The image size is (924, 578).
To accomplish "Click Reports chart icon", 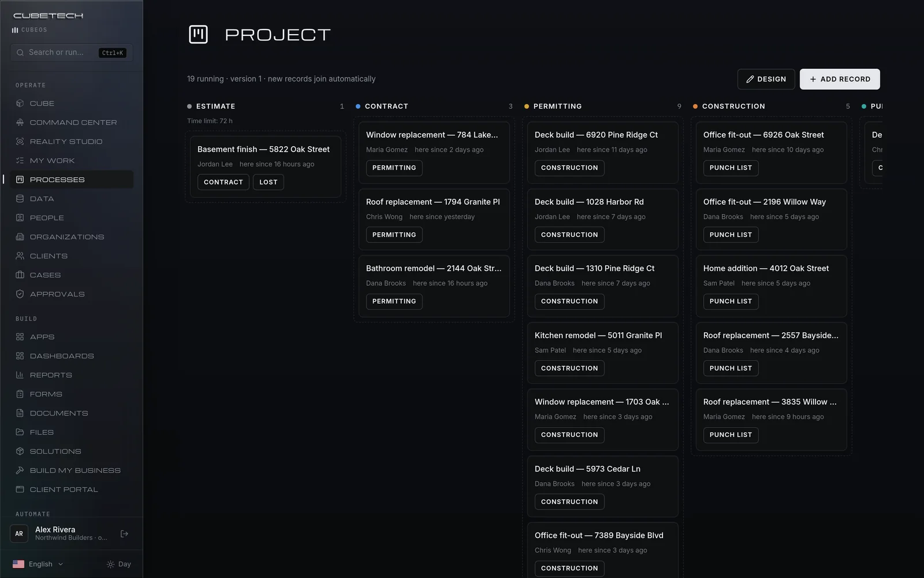I will [x=20, y=375].
